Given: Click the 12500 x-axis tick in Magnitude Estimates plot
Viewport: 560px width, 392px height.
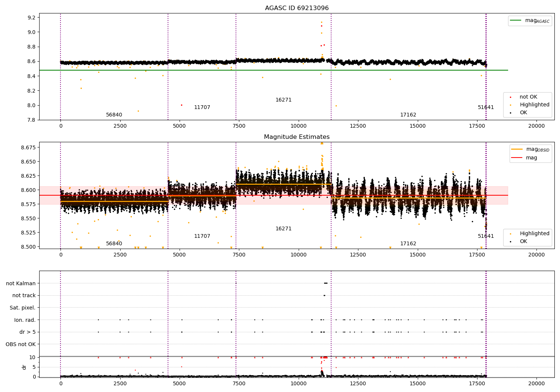Looking at the screenshot, I should (x=358, y=255).
